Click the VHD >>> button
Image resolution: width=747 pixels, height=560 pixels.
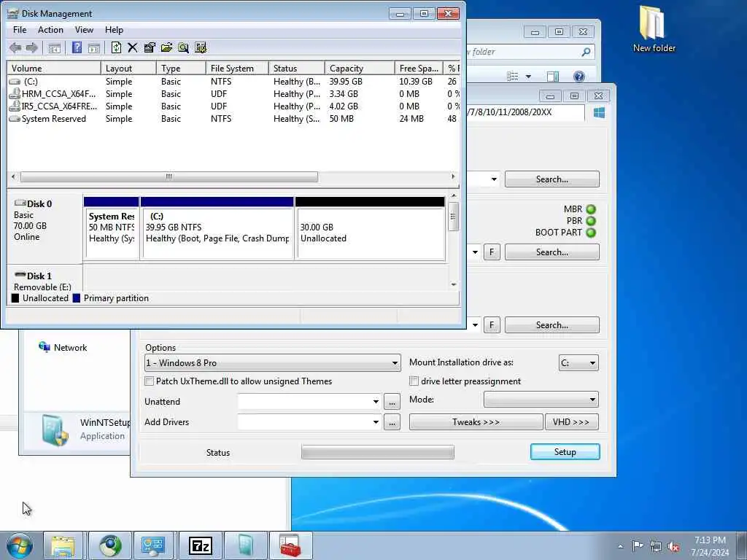(x=571, y=422)
